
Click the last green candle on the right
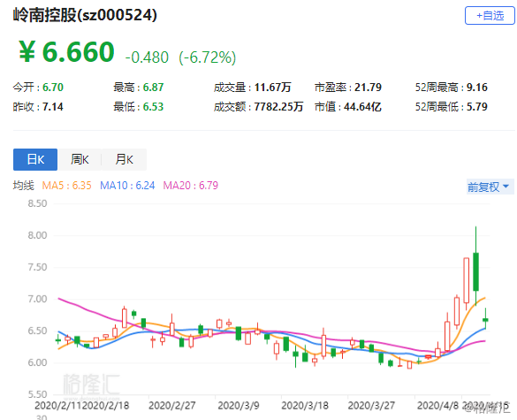coord(485,320)
